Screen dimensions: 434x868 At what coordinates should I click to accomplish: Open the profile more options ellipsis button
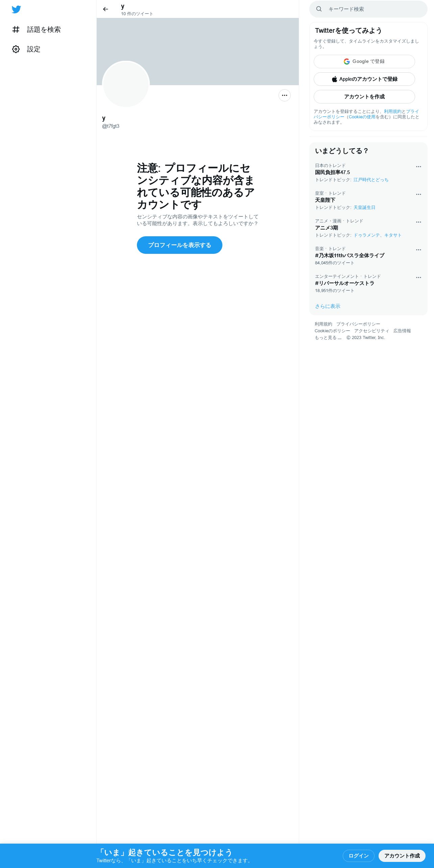(x=285, y=95)
